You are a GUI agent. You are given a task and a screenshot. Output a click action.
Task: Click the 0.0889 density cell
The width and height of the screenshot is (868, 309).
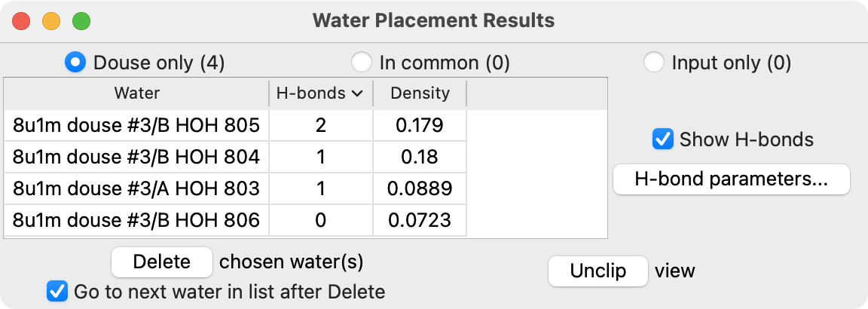pyautogui.click(x=420, y=188)
